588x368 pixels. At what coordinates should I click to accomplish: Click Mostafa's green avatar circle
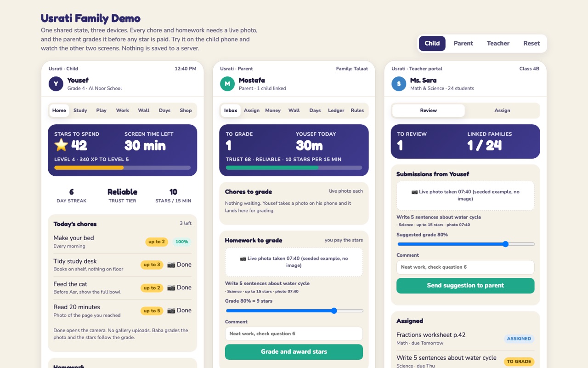click(x=227, y=84)
